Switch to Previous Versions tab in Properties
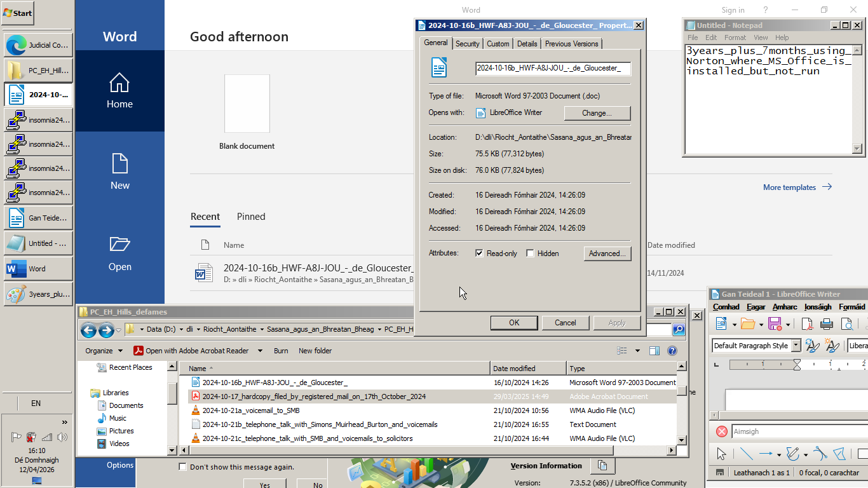Viewport: 868px width, 488px height. click(x=571, y=44)
